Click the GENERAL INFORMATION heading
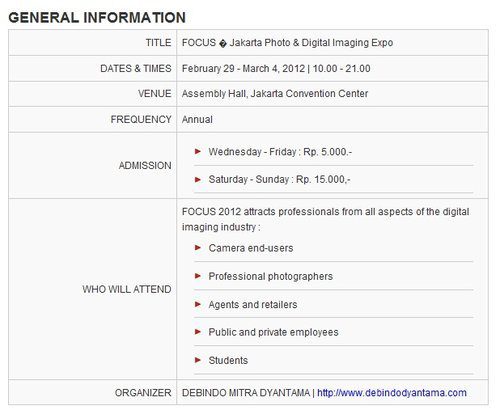The width and height of the screenshot is (500, 410). click(97, 18)
